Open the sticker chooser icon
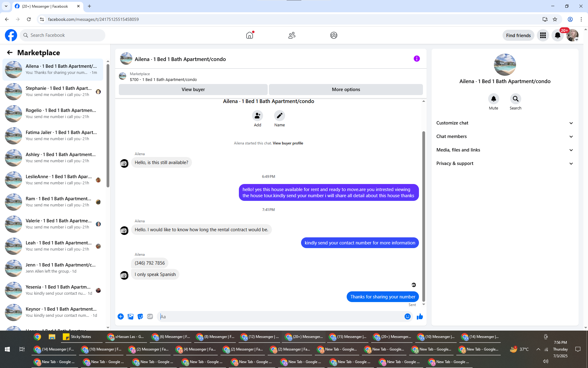The height and width of the screenshot is (368, 588). click(140, 316)
